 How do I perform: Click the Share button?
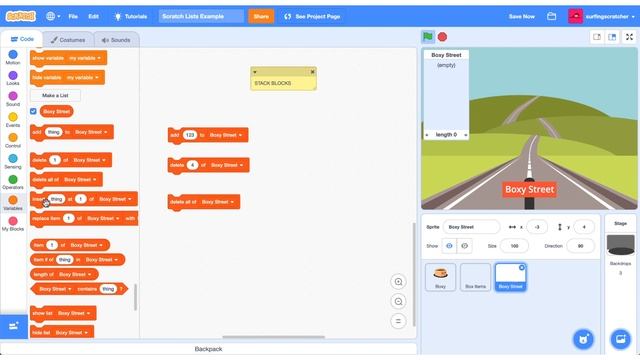261,16
